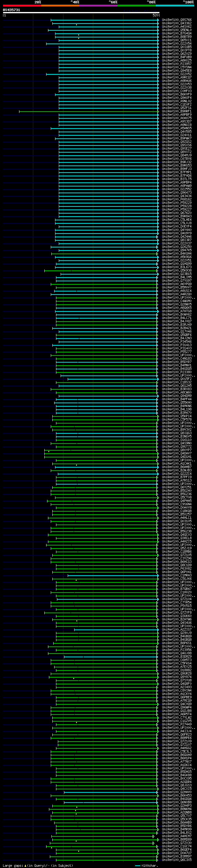Select the UniRef100_Q5K938 label

coord(176,271)
